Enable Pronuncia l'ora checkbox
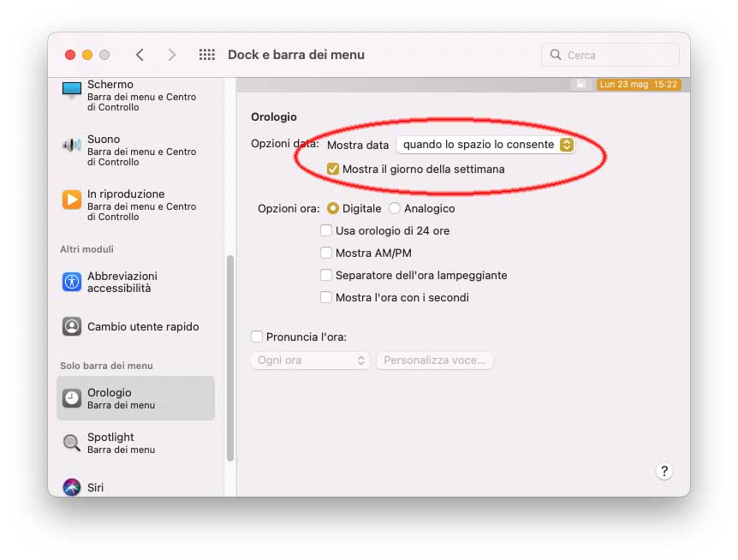Image resolution: width=738 pixels, height=560 pixels. pos(257,337)
